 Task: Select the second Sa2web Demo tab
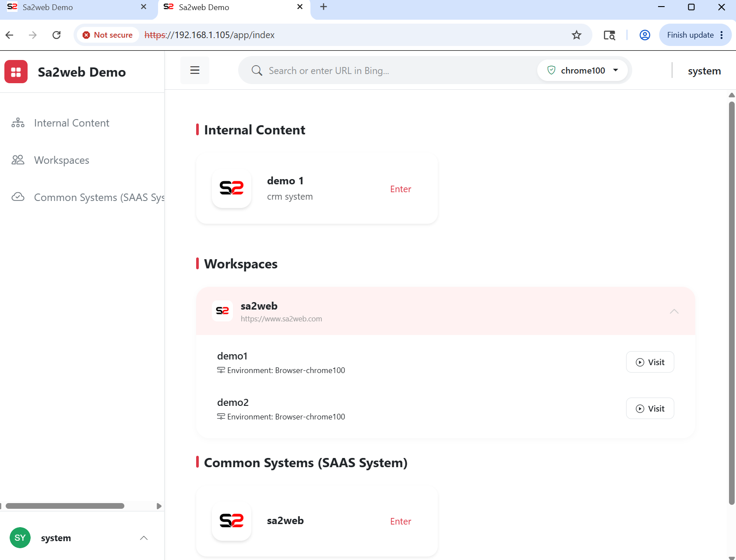click(234, 7)
